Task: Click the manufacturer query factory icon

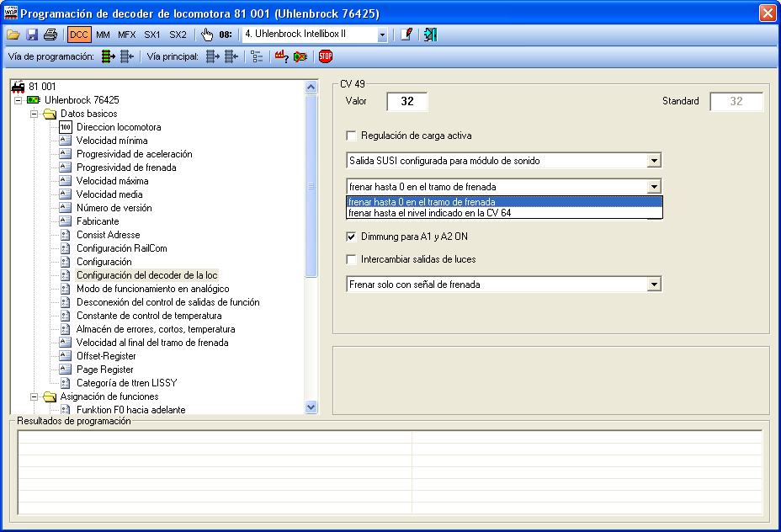Action: (281, 56)
